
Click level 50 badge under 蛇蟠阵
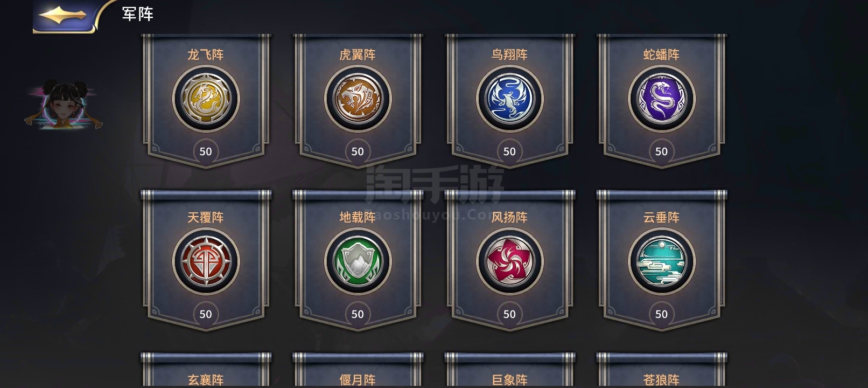661,151
